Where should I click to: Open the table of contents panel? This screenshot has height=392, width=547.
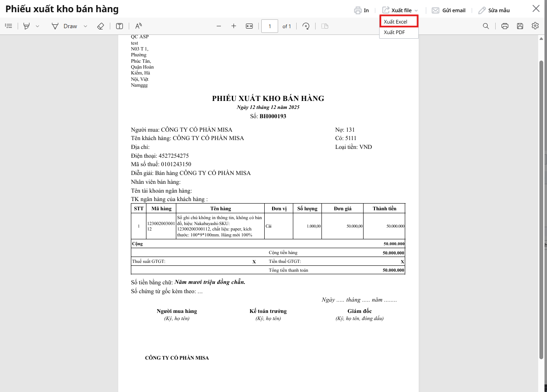pos(8,26)
